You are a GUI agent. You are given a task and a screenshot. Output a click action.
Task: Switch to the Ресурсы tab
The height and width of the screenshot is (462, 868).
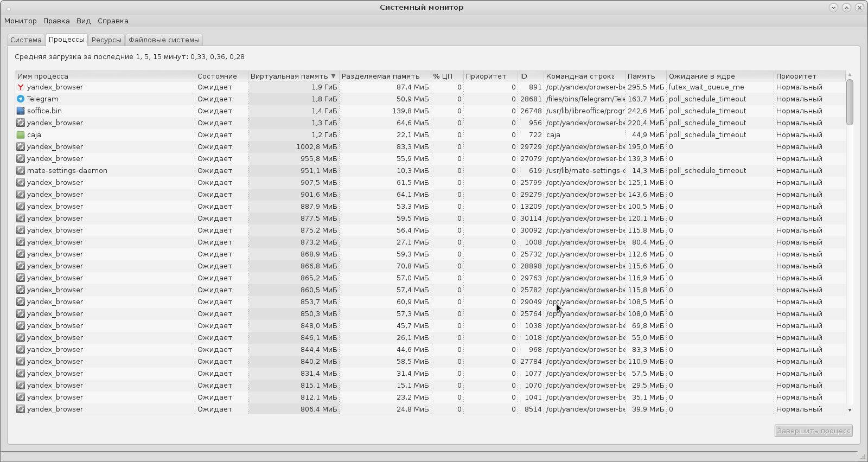106,40
